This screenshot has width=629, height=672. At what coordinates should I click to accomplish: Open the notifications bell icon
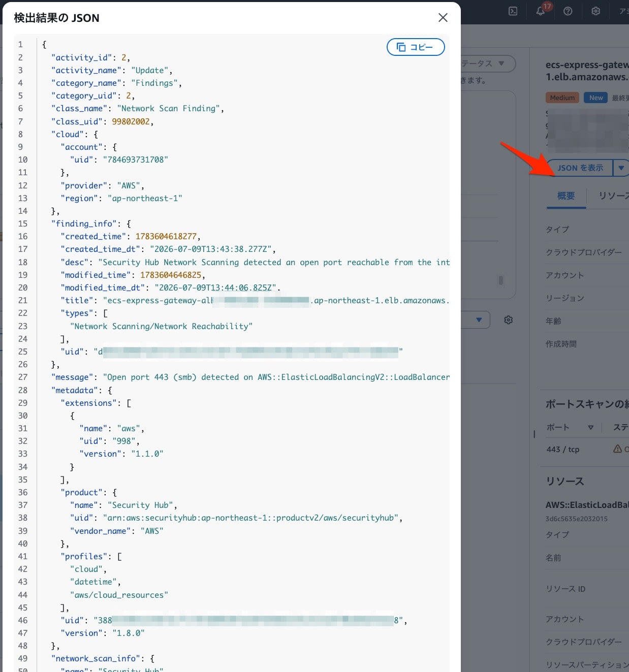pyautogui.click(x=541, y=11)
